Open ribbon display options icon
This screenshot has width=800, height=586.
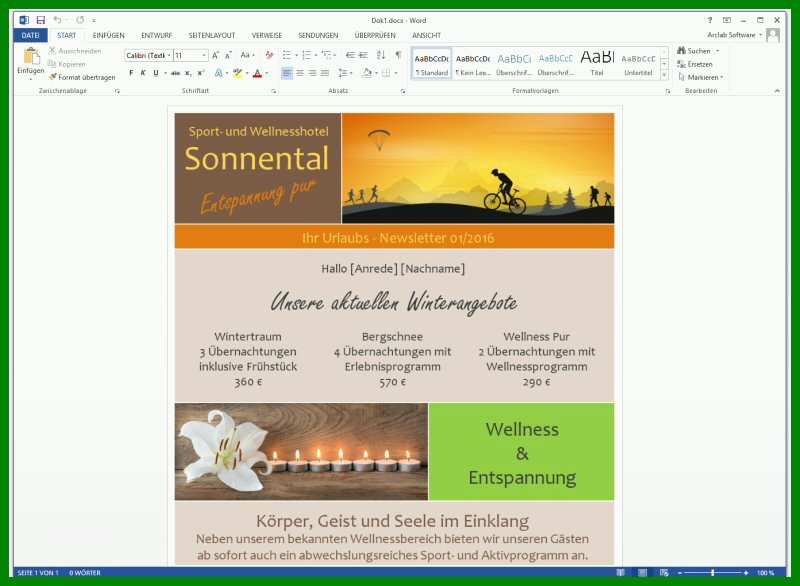tap(727, 20)
